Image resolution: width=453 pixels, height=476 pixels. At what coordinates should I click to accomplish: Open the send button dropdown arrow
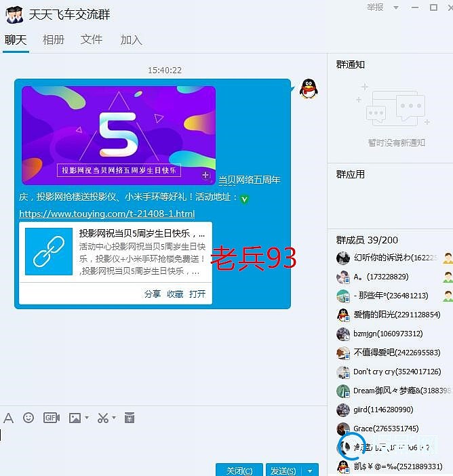tap(311, 471)
